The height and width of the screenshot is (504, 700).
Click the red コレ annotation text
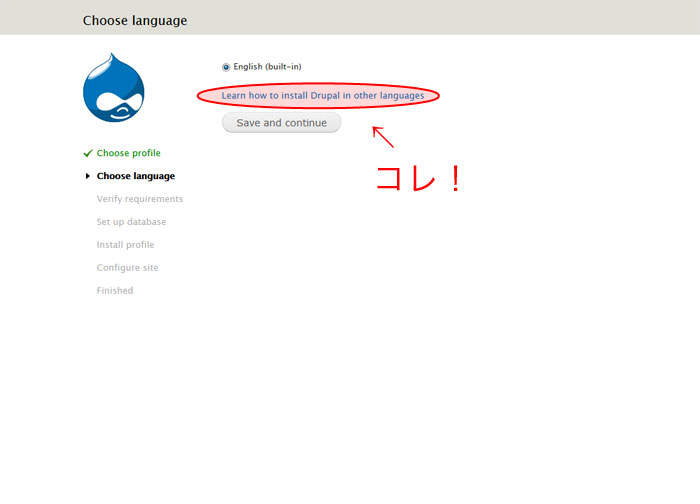tap(408, 178)
